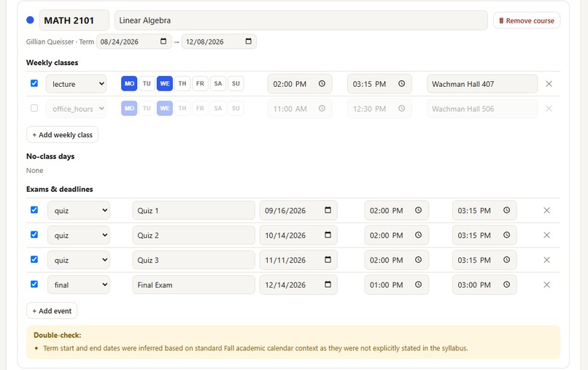The width and height of the screenshot is (588, 370).
Task: Open calendar picker for term end date
Action: click(x=248, y=42)
